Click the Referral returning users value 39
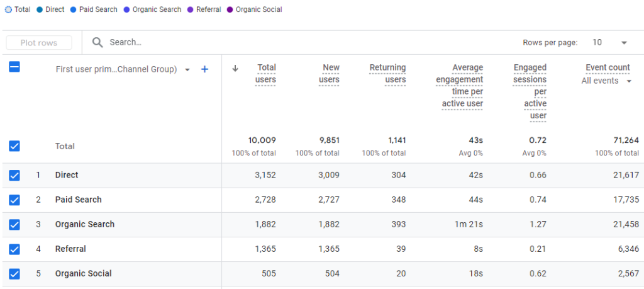644x289 pixels. [401, 249]
